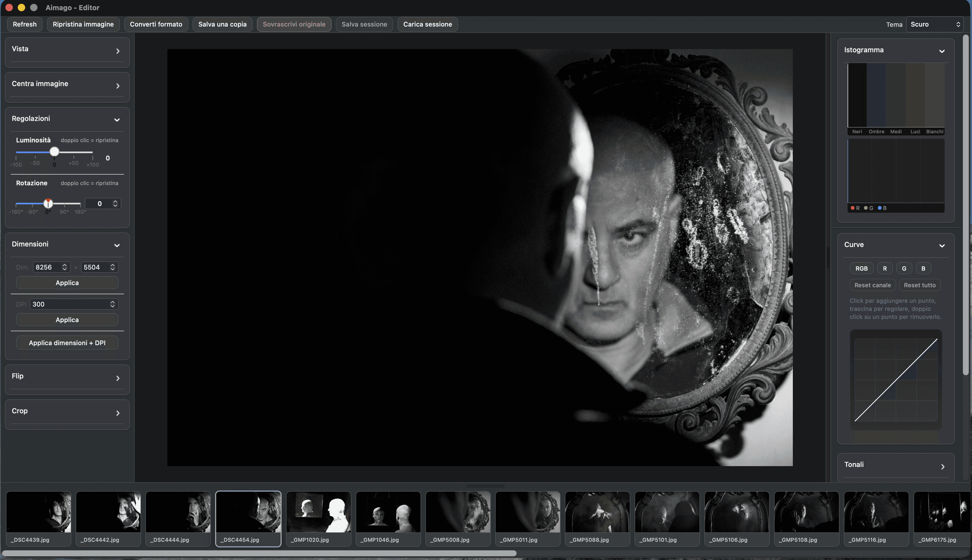Select the G curve channel
The image size is (972, 560).
[x=904, y=268]
